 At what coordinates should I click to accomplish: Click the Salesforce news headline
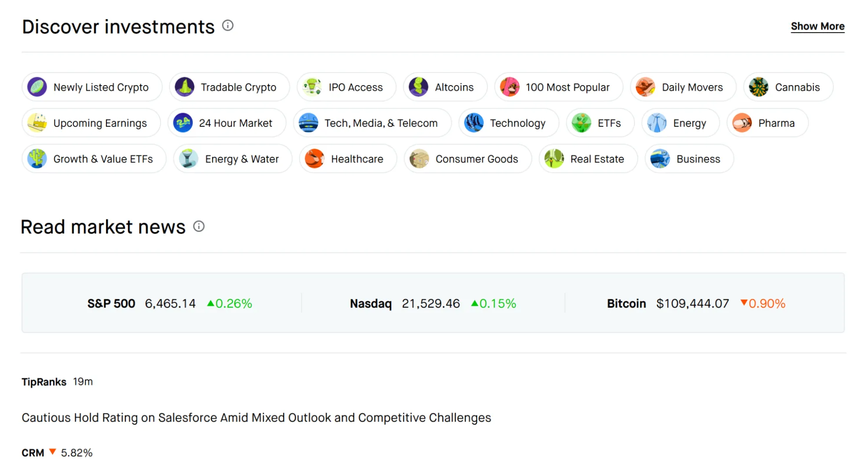click(256, 417)
